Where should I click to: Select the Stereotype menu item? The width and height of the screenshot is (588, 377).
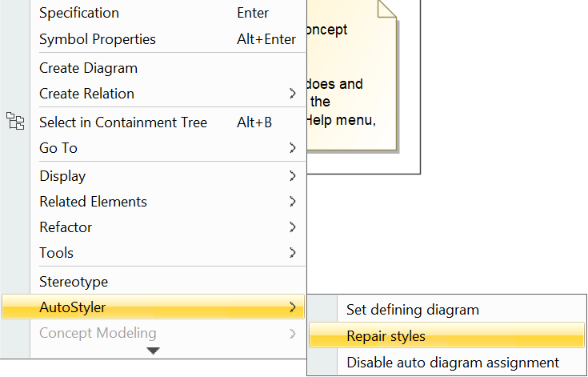[74, 282]
